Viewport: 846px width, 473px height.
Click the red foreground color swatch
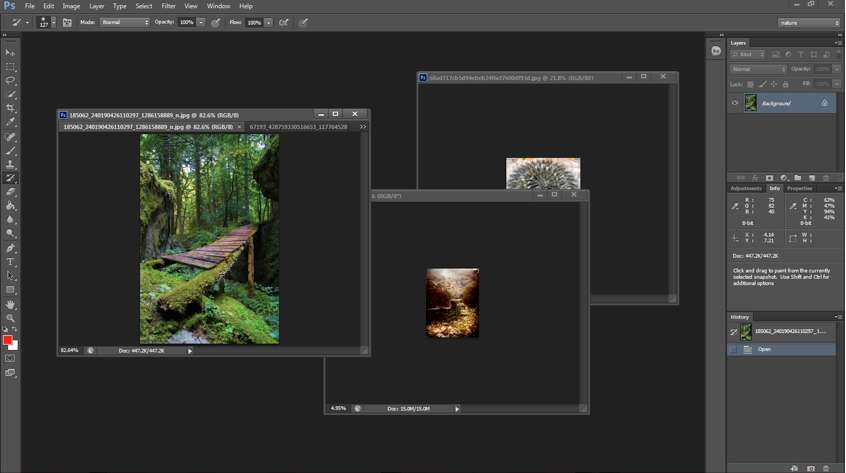(x=7, y=340)
